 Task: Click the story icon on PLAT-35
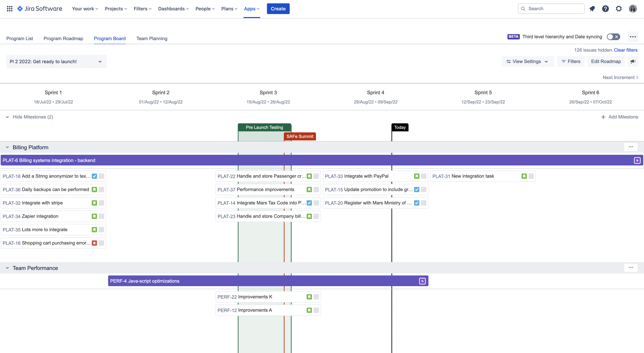94,230
